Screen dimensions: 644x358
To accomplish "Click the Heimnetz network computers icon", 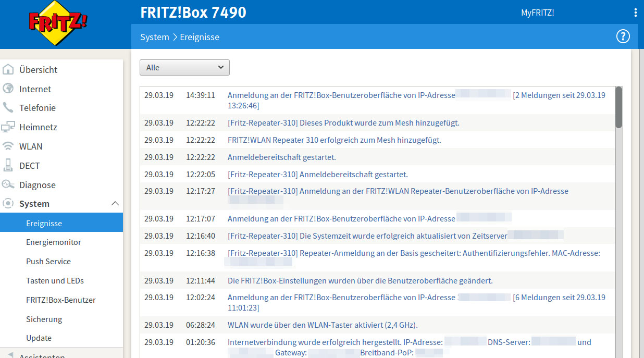I will coord(8,127).
